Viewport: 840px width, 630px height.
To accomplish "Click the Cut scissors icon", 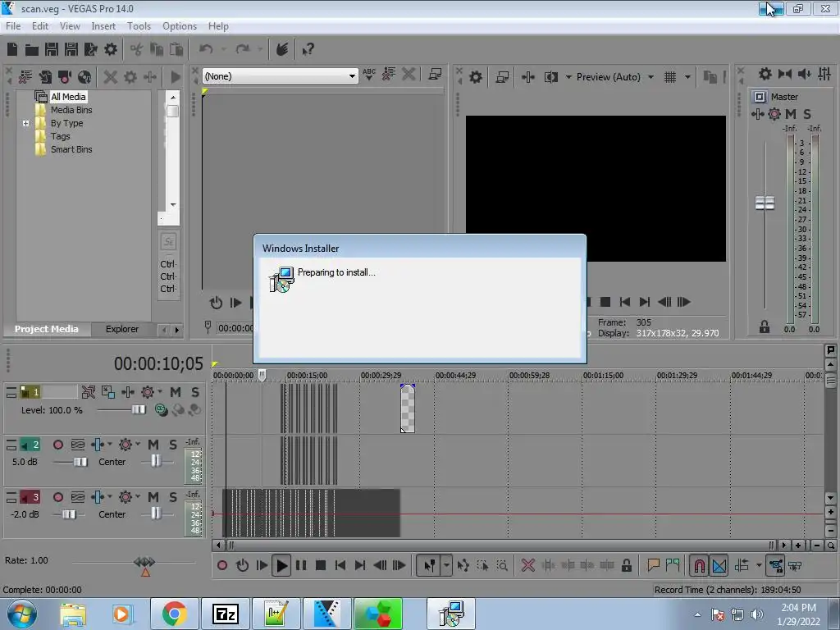I will (137, 50).
